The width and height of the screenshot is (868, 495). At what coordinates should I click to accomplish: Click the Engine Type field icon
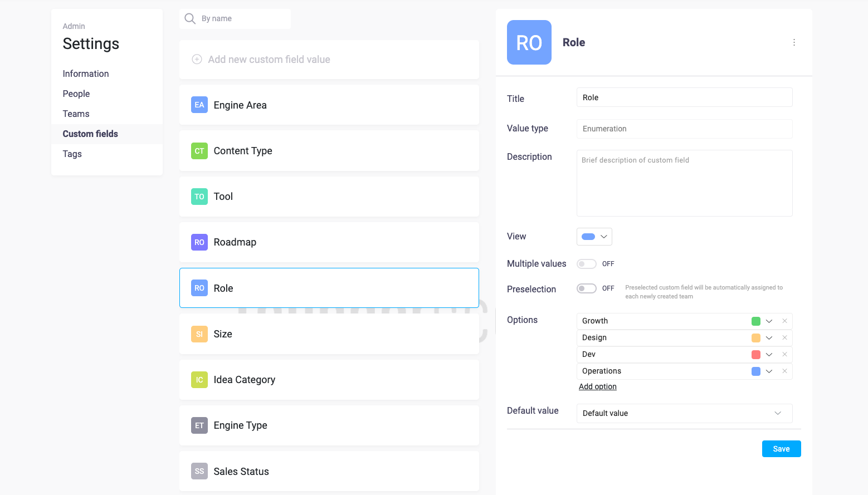coord(199,425)
